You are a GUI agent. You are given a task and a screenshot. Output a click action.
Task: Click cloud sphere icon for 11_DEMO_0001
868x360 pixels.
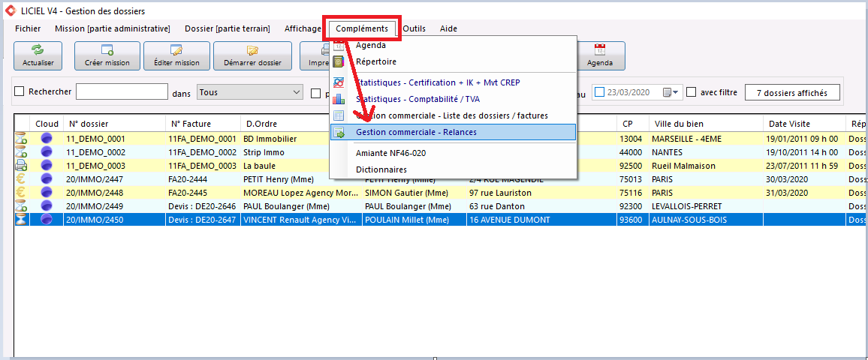(x=47, y=139)
